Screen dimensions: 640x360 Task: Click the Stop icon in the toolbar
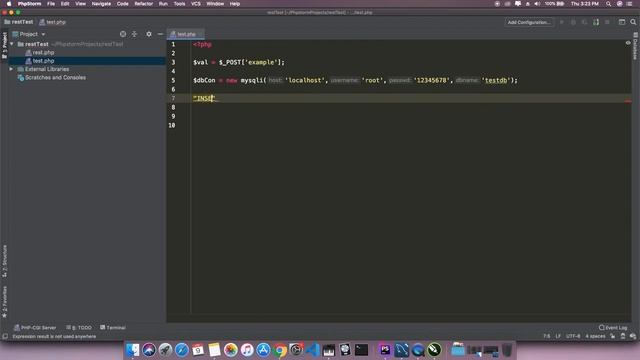pos(607,22)
